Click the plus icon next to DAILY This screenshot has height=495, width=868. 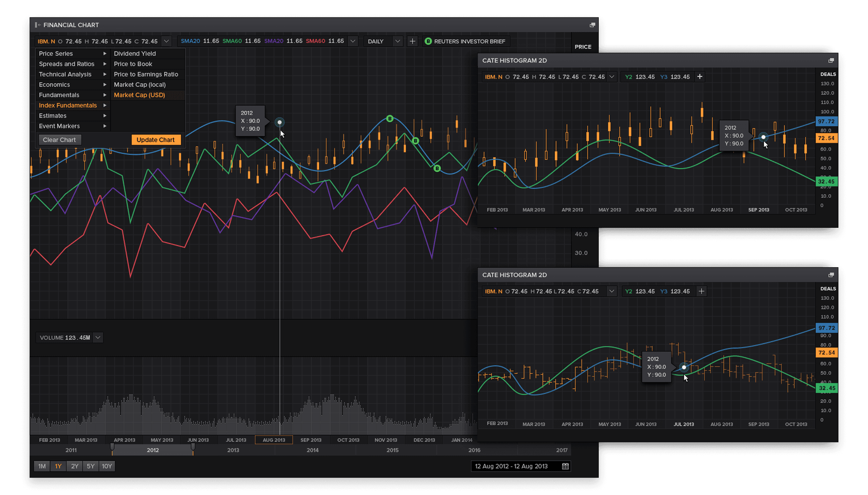[412, 41]
